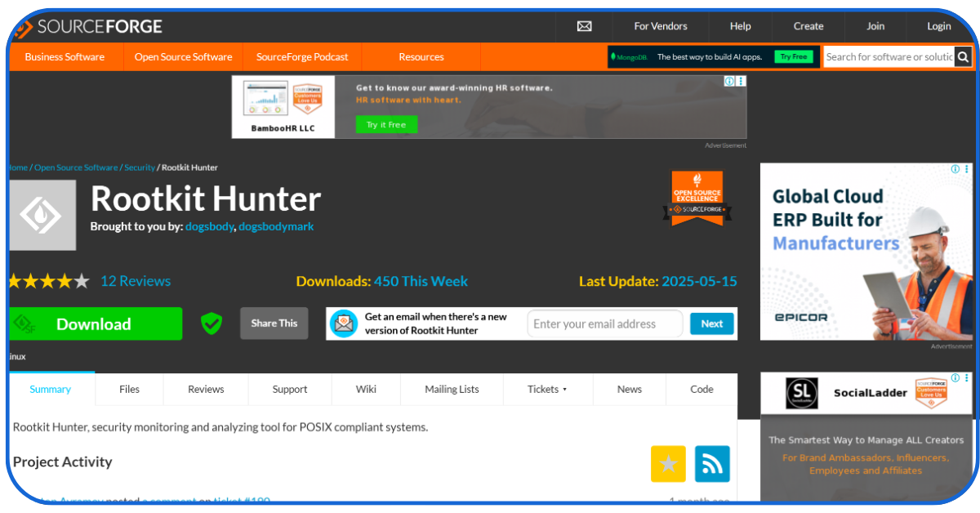The height and width of the screenshot is (513, 980).
Task: Click the Join link in header
Action: [x=875, y=26]
